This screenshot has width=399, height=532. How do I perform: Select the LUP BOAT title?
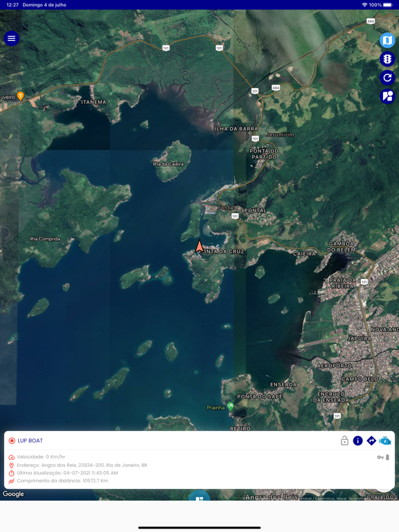(30, 441)
